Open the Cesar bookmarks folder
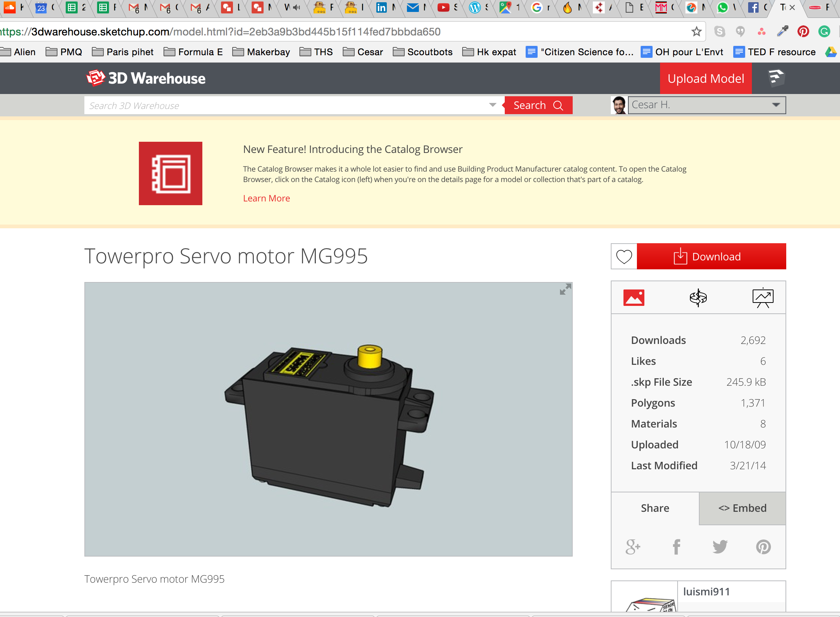The image size is (840, 617). 363,52
